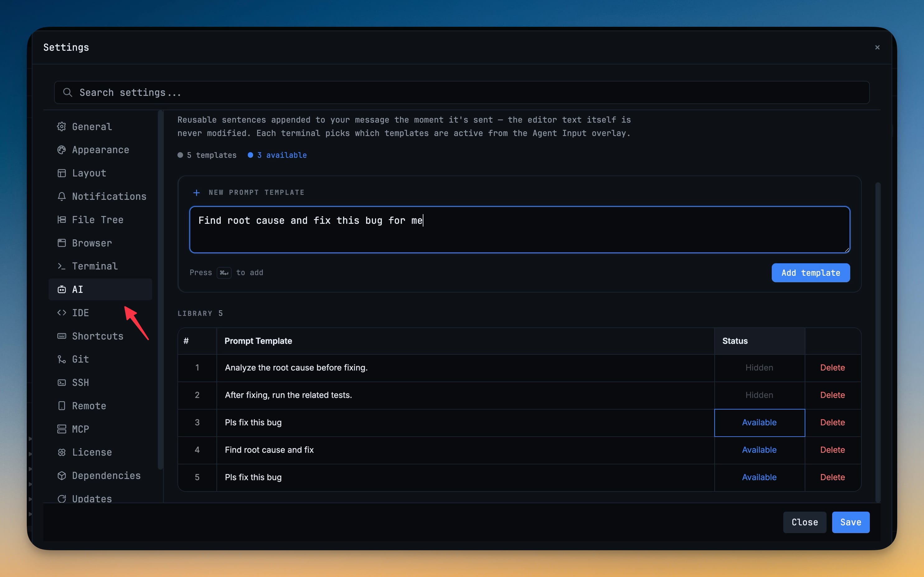This screenshot has width=924, height=577.
Task: Open the IDE code brackets icon
Action: 61,313
